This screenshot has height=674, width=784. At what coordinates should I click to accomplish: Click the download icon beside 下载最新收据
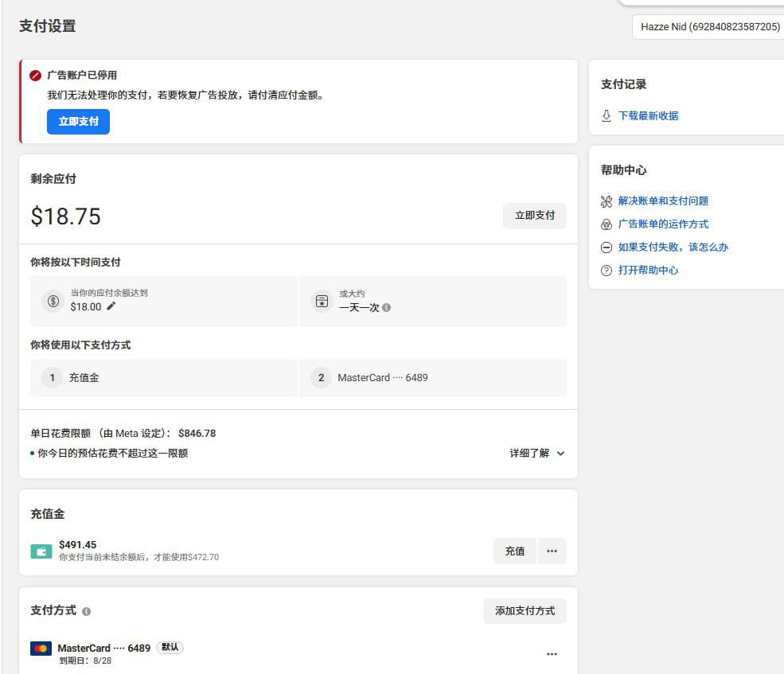[x=607, y=115]
